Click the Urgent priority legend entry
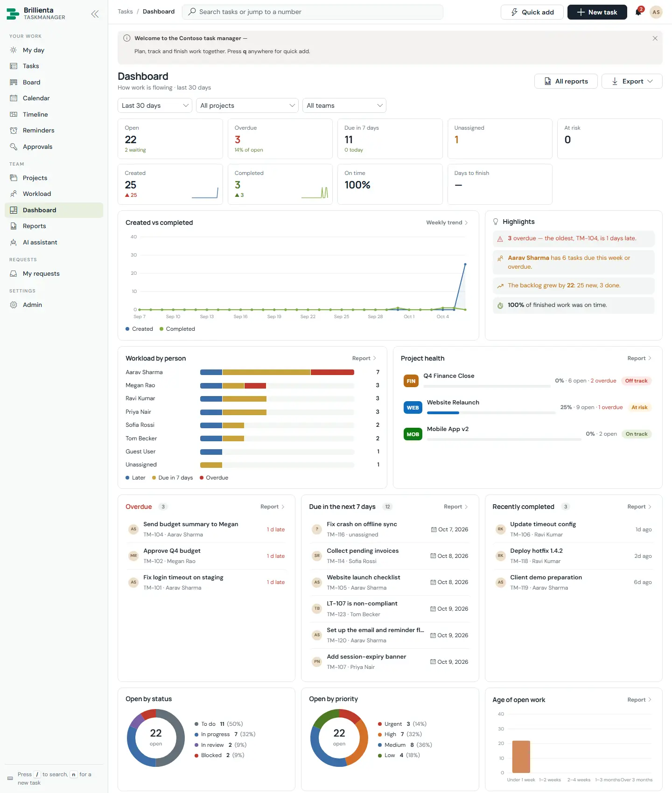The width and height of the screenshot is (672, 793). click(402, 724)
